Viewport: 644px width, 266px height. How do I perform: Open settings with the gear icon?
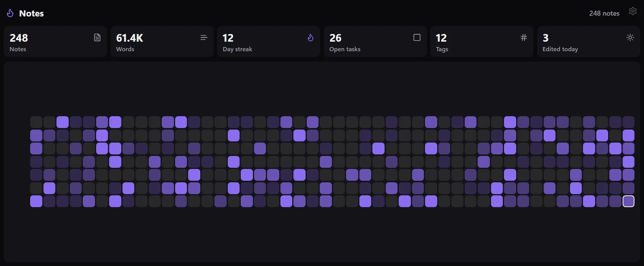click(633, 11)
